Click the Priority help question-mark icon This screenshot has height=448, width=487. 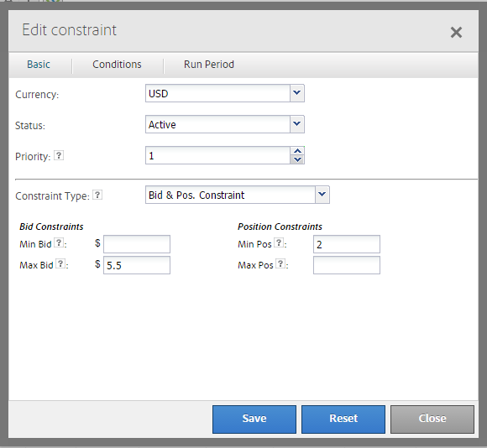point(59,155)
